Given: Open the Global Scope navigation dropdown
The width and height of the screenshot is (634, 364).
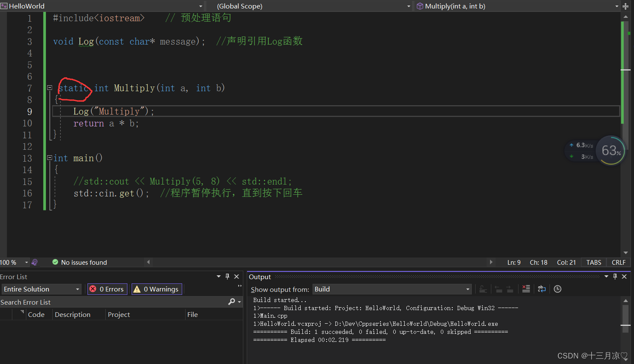Looking at the screenshot, I should point(408,6).
